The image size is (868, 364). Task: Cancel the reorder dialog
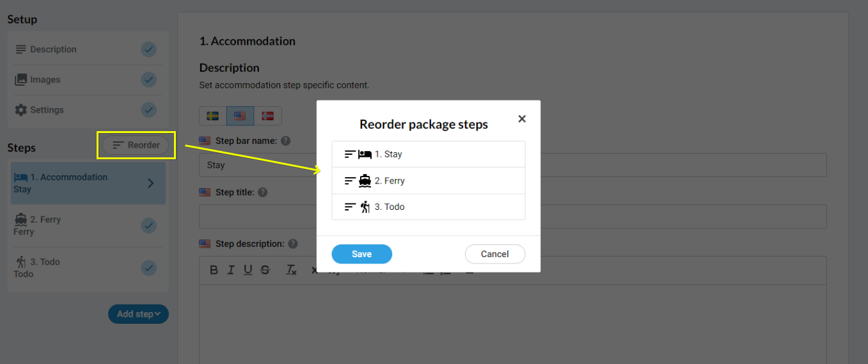[494, 254]
